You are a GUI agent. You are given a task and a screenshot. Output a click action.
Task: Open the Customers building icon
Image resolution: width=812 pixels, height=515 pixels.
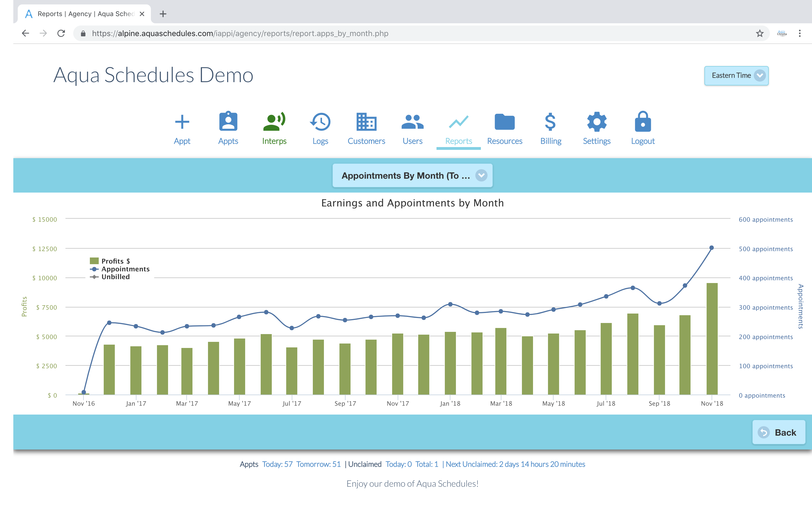366,122
